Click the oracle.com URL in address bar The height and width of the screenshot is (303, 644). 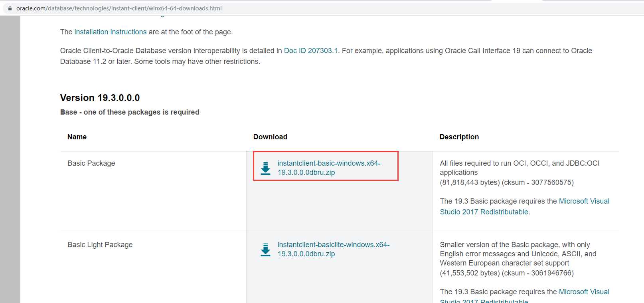coord(119,8)
